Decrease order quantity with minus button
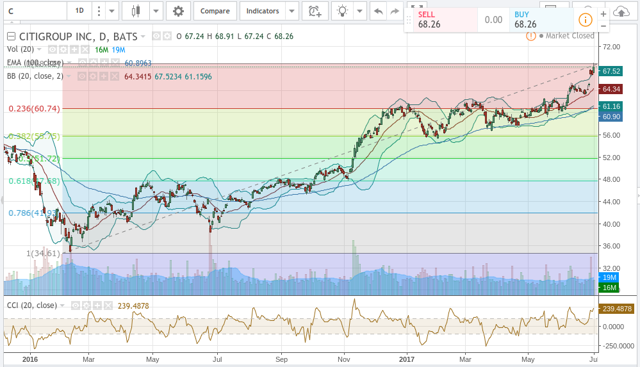The height and width of the screenshot is (367, 640). [603, 25]
